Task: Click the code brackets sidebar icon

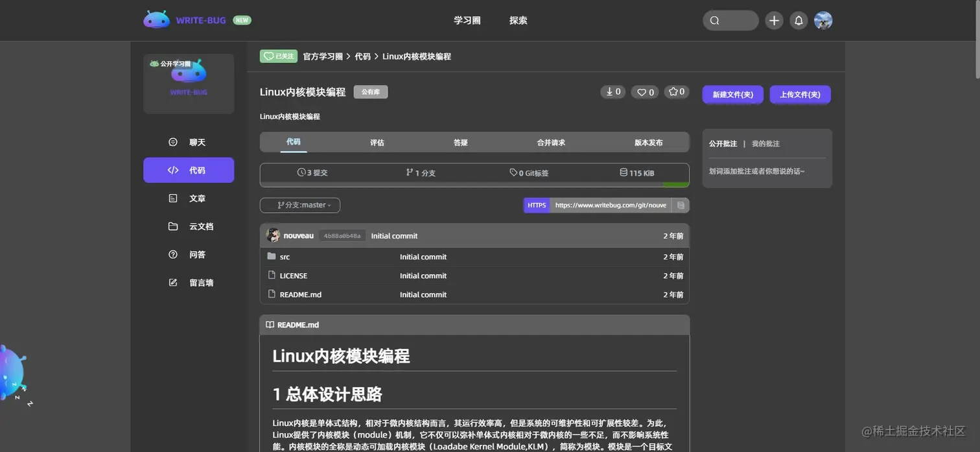Action: point(173,170)
